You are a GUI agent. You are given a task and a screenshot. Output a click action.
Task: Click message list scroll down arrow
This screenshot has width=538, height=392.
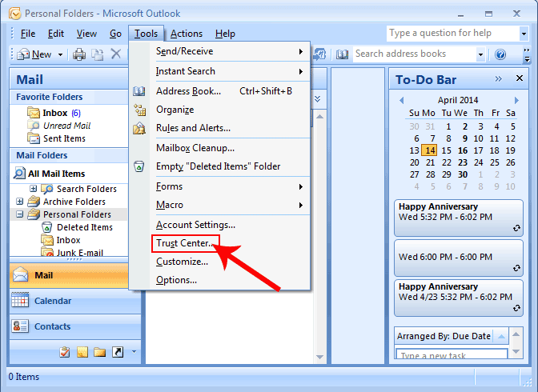pos(319,357)
